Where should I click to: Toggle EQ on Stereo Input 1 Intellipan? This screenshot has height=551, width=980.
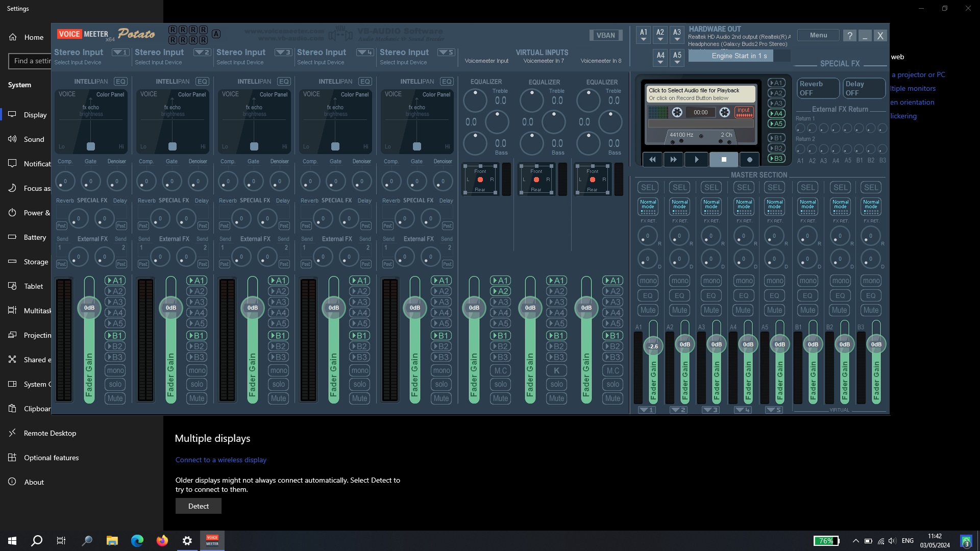[x=120, y=82]
